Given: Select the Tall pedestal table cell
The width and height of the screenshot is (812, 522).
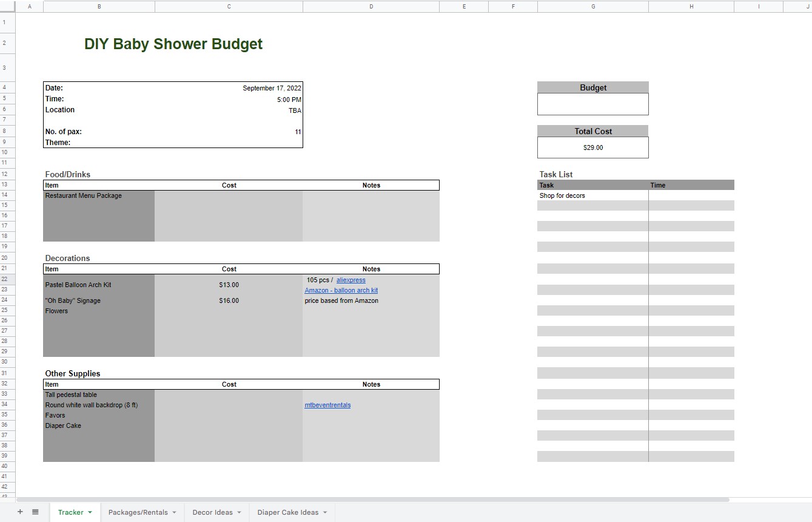Looking at the screenshot, I should (99, 395).
